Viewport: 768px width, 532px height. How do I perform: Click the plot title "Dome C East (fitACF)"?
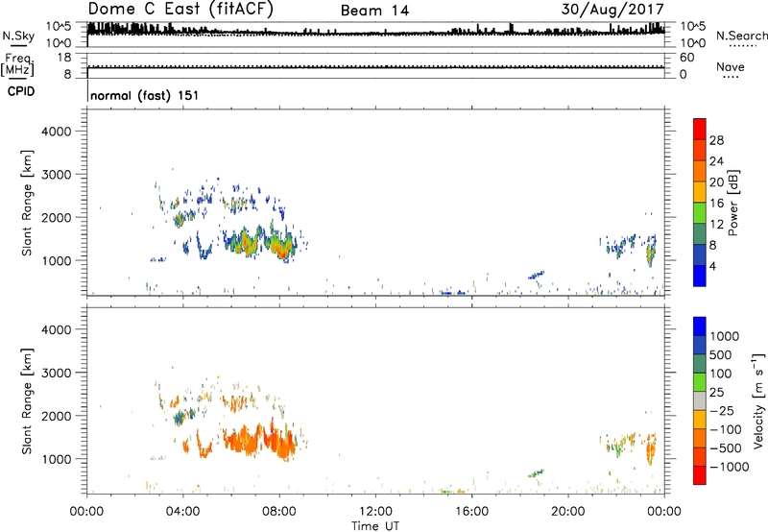pyautogui.click(x=180, y=10)
